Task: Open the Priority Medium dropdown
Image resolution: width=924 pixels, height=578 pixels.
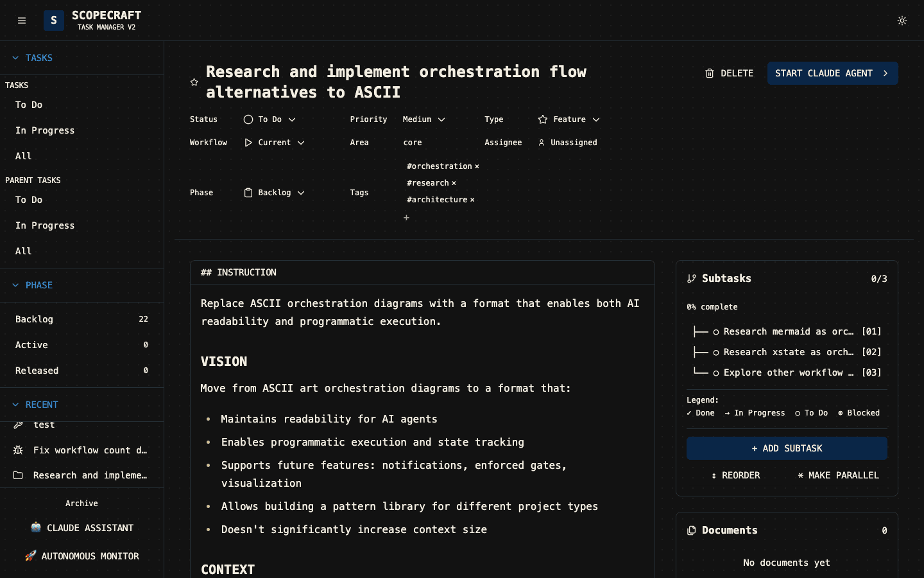Action: (x=424, y=119)
